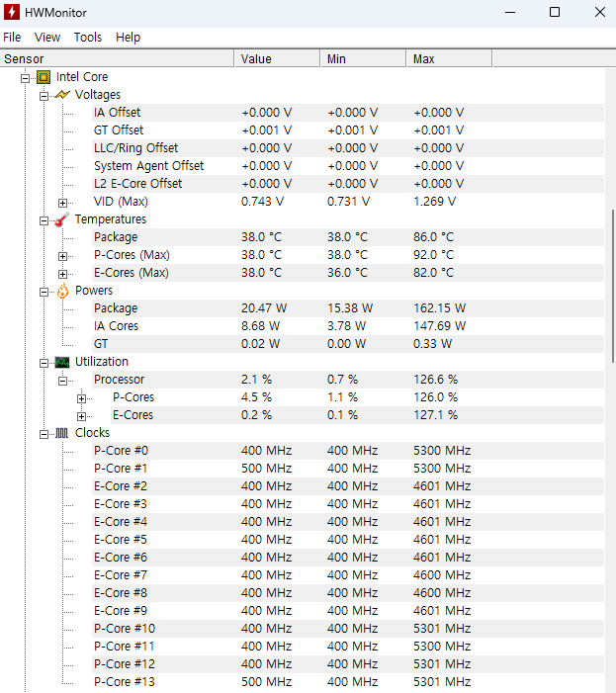Select the Package temperature row
Viewport: 616px width, 693px height.
point(348,237)
